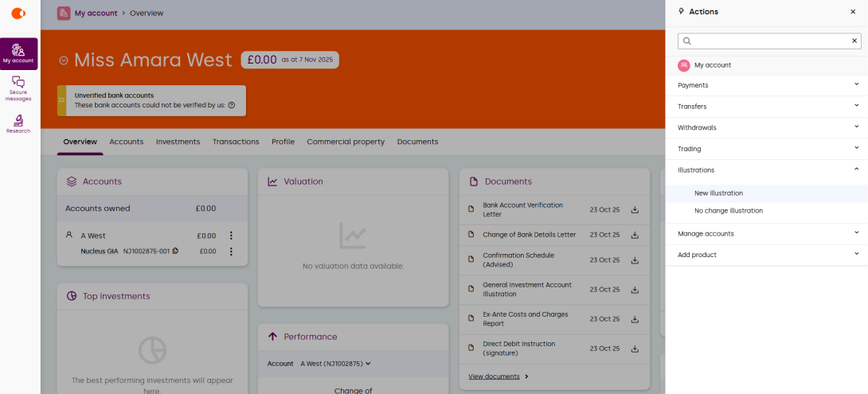Switch to the Commercial property tab
The width and height of the screenshot is (868, 394).
coord(346,142)
